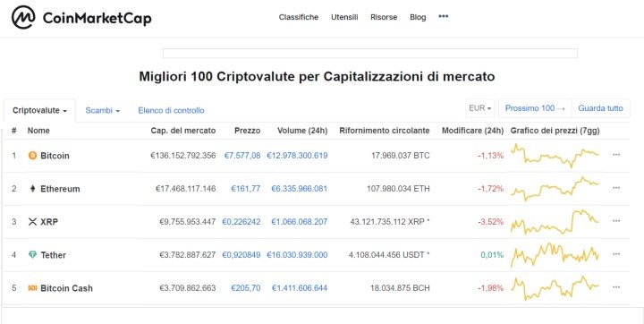Open the Utensili menu item

(344, 17)
